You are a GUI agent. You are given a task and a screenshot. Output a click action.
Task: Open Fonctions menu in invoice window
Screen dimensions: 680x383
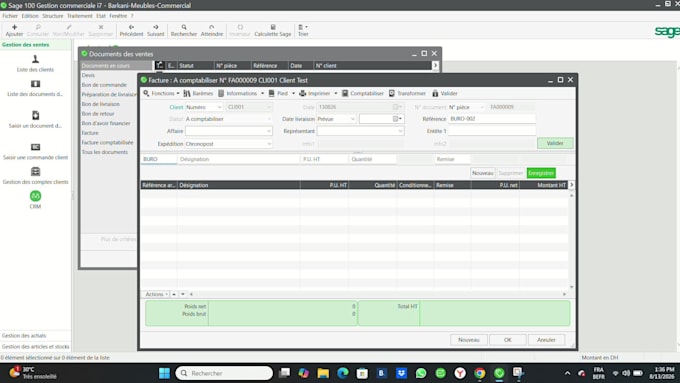pyautogui.click(x=161, y=93)
